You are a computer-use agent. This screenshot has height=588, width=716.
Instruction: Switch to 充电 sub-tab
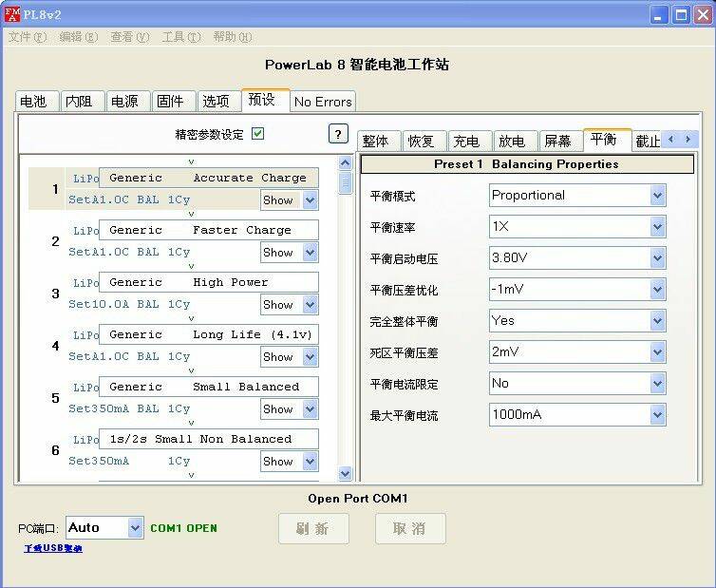[470, 141]
